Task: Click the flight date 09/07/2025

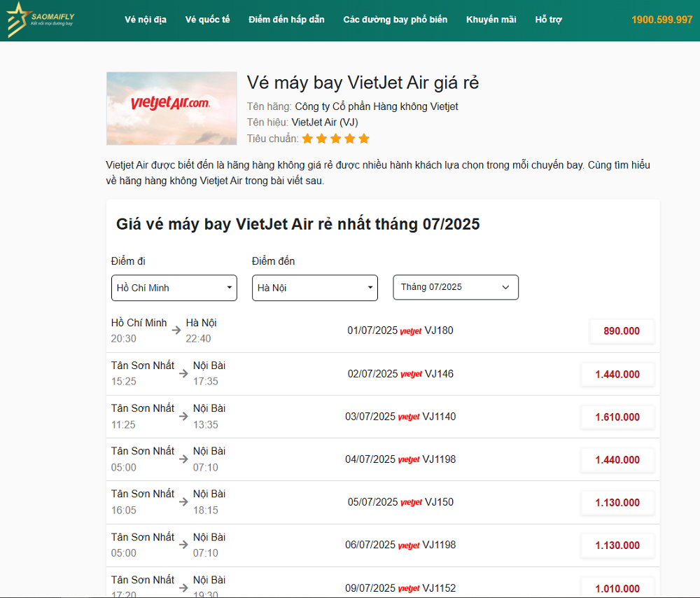Action: click(370, 587)
